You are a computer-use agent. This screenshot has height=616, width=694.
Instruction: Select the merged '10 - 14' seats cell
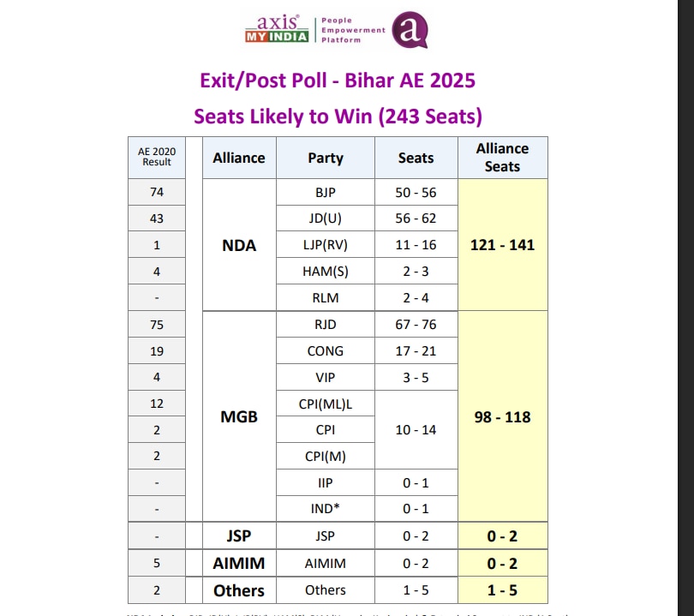click(x=416, y=430)
